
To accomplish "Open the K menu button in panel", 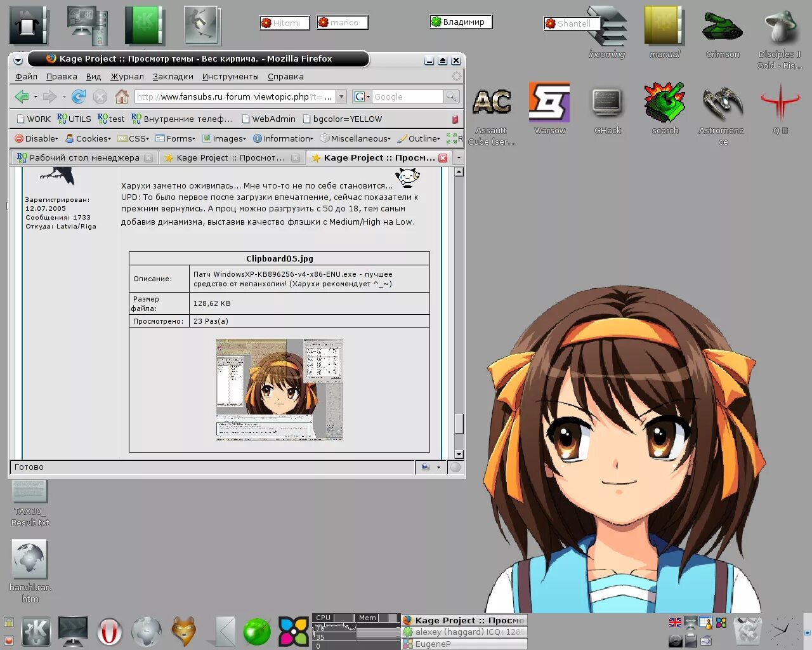I will click(x=36, y=632).
